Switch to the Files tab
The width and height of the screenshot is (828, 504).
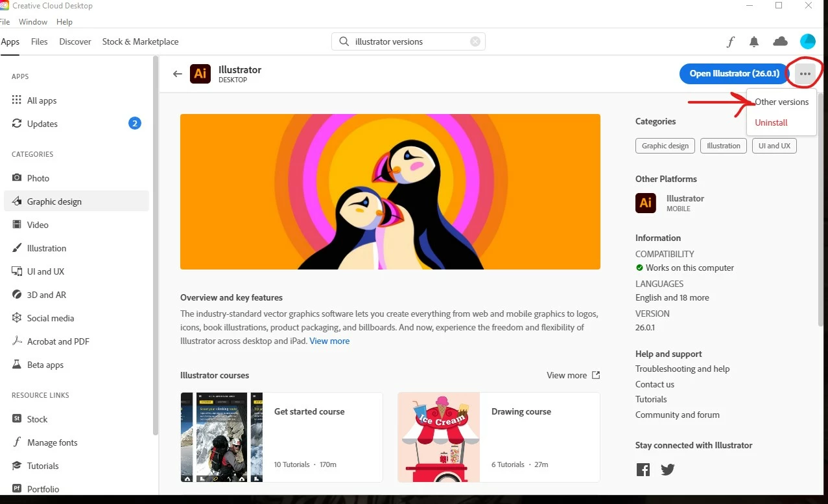(x=40, y=41)
